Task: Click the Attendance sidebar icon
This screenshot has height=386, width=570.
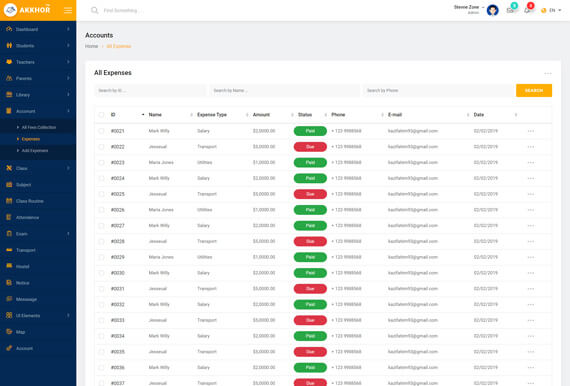Action: point(9,217)
